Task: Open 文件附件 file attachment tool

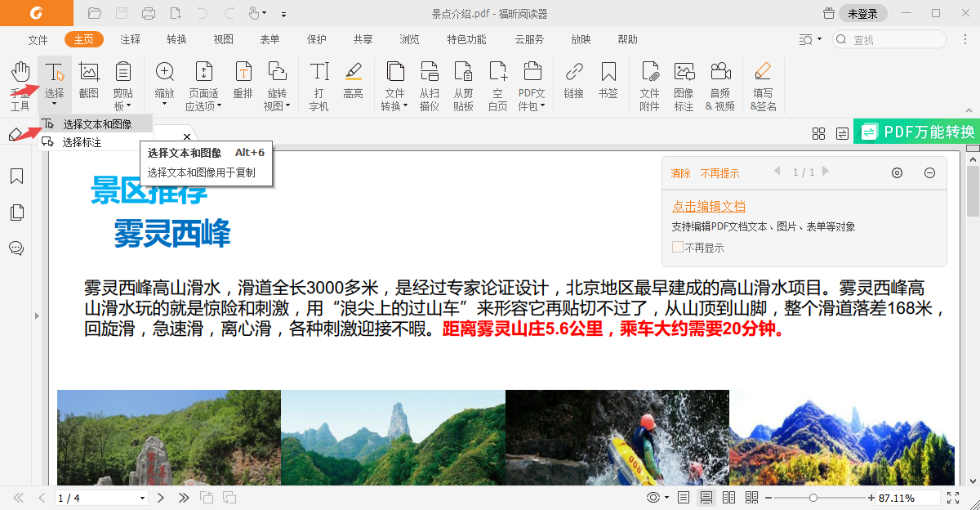Action: 649,82
